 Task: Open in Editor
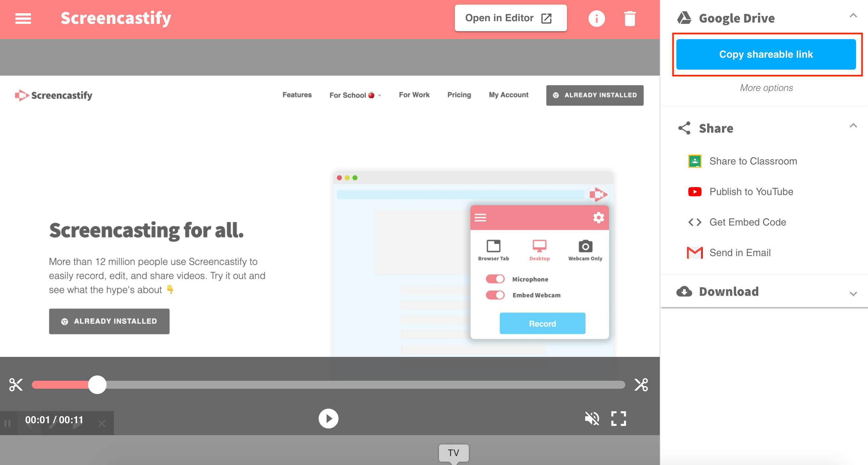509,18
